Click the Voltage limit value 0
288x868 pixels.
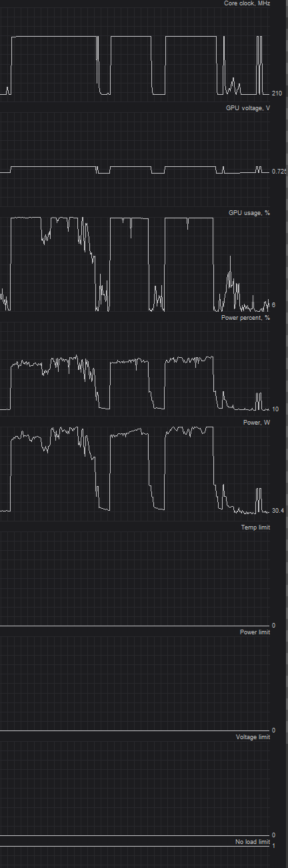[x=273, y=835]
